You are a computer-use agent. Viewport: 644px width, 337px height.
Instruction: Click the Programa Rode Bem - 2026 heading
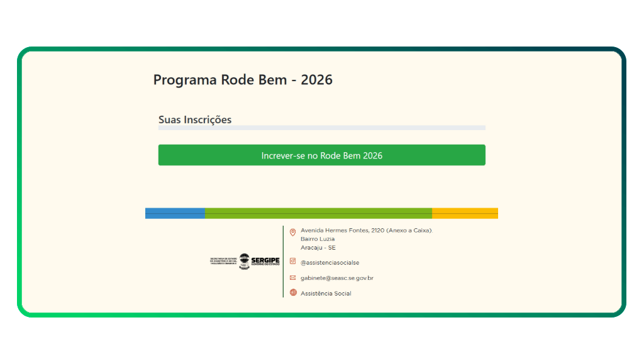click(243, 80)
